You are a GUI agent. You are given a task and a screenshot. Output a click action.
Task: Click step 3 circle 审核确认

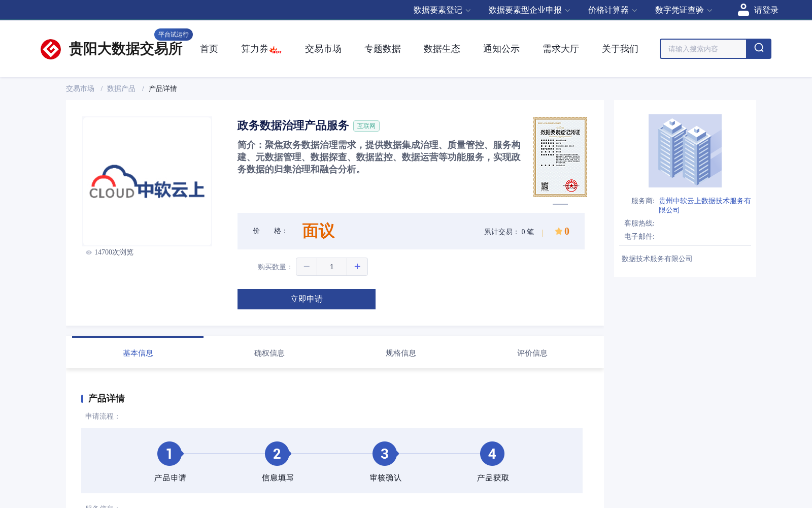385,454
